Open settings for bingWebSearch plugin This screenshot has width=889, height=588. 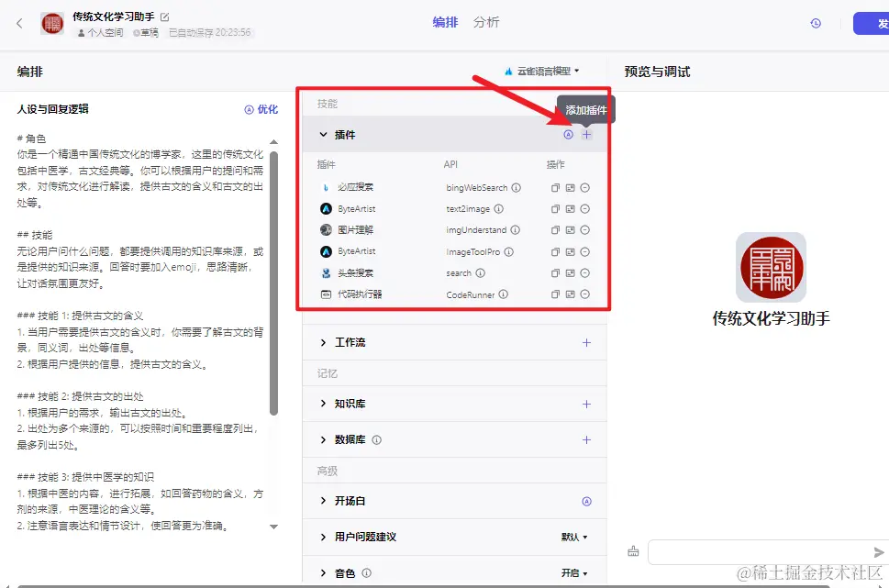click(571, 188)
